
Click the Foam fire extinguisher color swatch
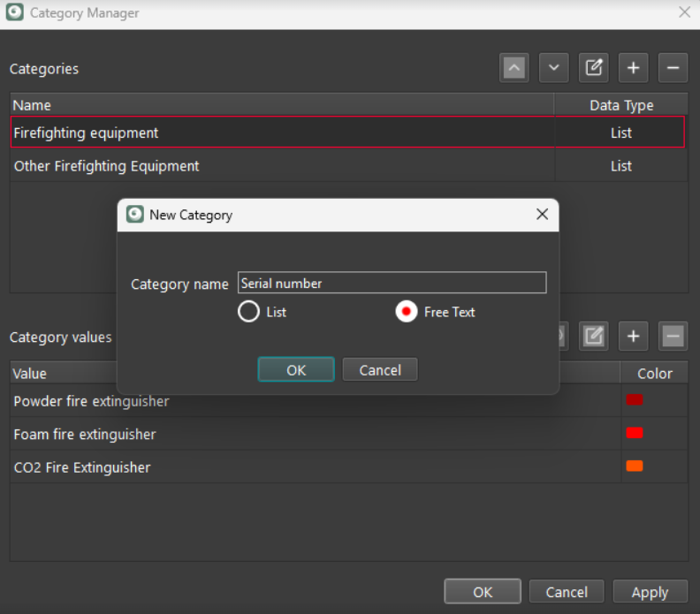pyautogui.click(x=635, y=433)
